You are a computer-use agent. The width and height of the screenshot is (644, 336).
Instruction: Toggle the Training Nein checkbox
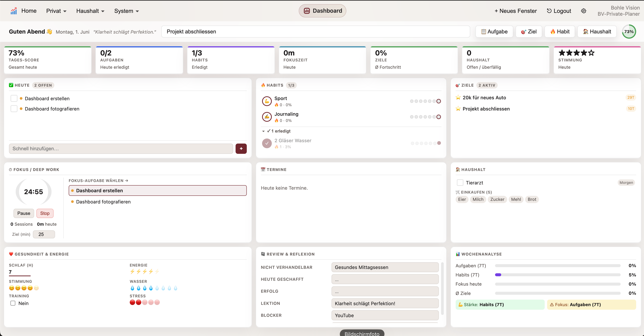pos(13,303)
